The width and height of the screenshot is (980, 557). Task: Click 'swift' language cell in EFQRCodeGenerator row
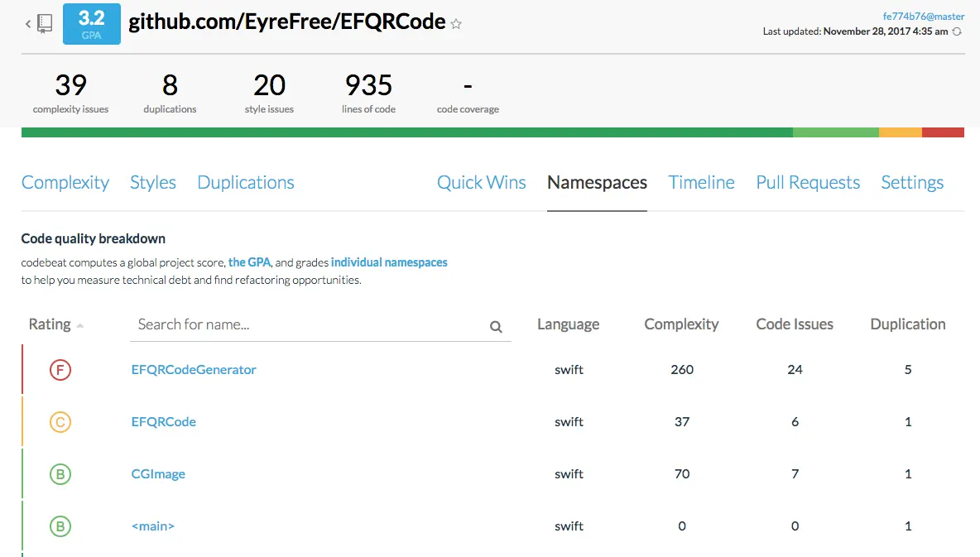click(x=569, y=369)
